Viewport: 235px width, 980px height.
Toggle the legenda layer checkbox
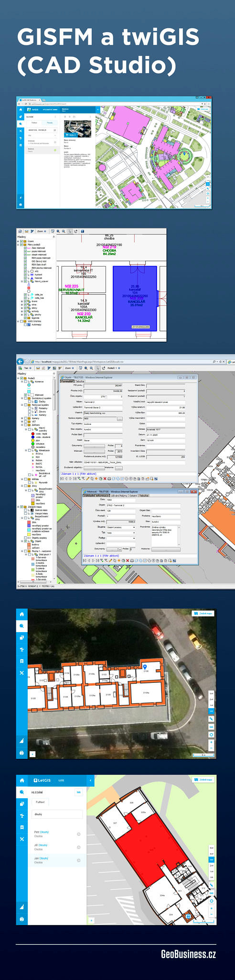tap(26, 318)
